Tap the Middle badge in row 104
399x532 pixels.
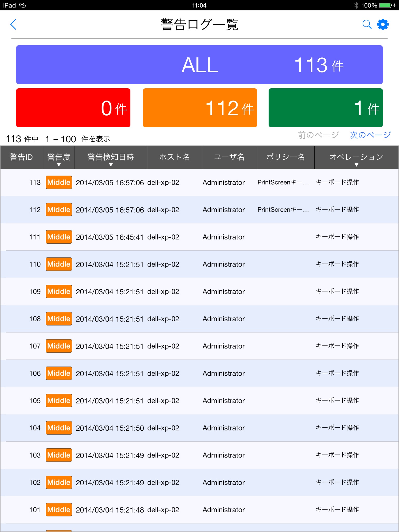59,428
